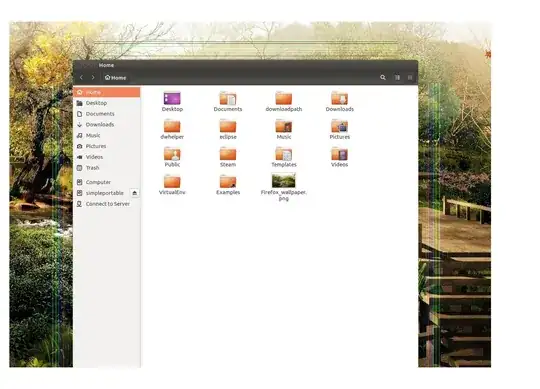This screenshot has height=389, width=540.
Task: Select the Desktop folder icon
Action: click(x=172, y=98)
